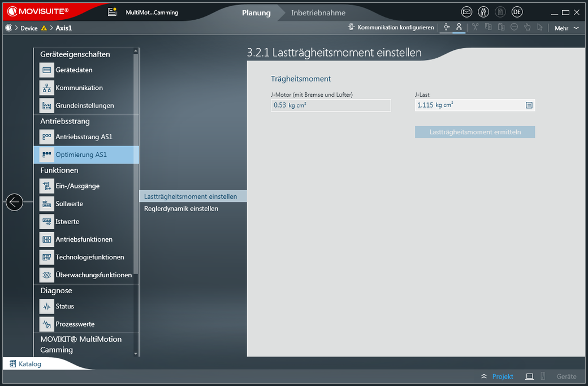Open J-Last value options icon
The image size is (588, 386).
pos(529,105)
